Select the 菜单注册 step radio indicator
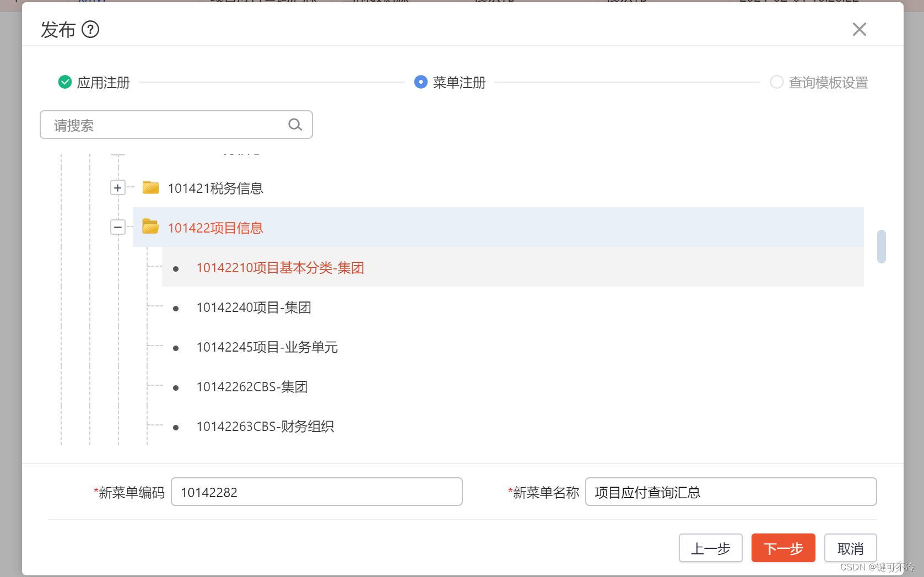Viewport: 924px width, 577px height. click(420, 82)
